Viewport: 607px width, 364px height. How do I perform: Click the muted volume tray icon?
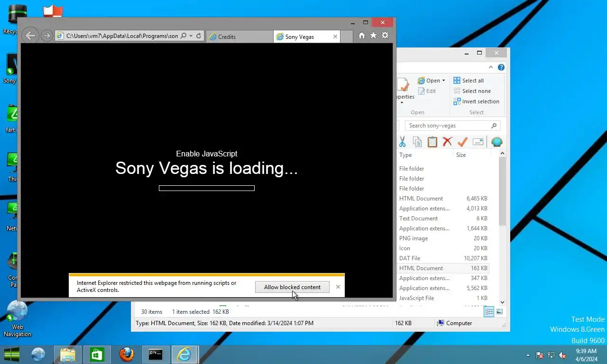[563, 355]
